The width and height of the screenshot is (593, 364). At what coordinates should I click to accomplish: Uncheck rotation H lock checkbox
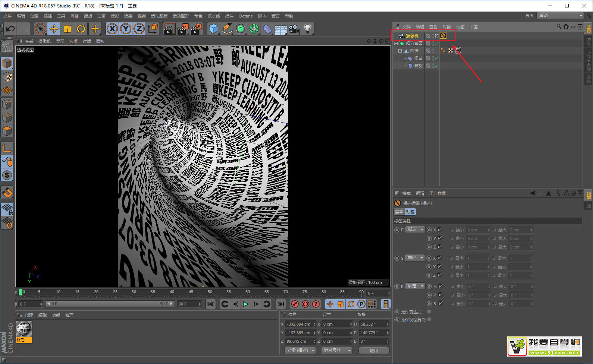click(440, 286)
